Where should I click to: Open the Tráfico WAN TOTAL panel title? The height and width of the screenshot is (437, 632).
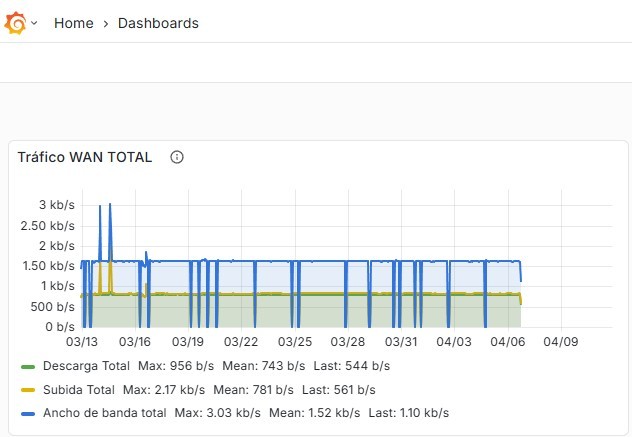coord(85,157)
